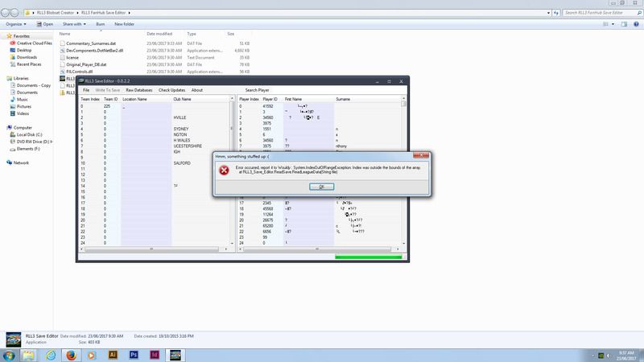Click New folder in the Explorer toolbar
This screenshot has height=362, width=644.
pyautogui.click(x=125, y=24)
